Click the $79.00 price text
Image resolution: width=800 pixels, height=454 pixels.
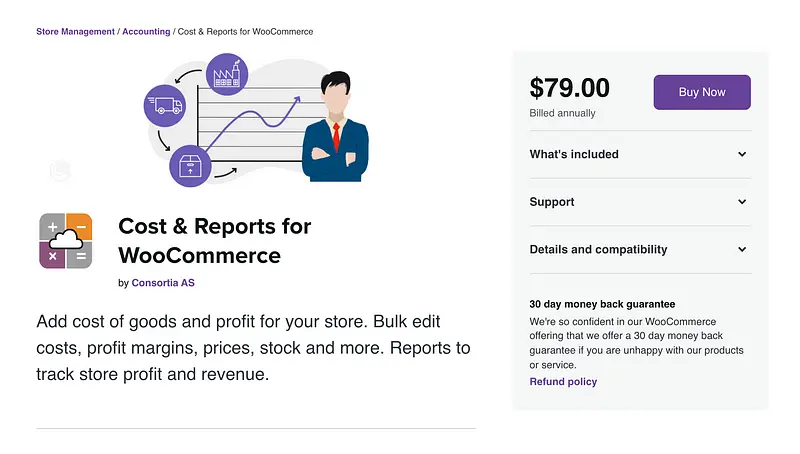569,88
